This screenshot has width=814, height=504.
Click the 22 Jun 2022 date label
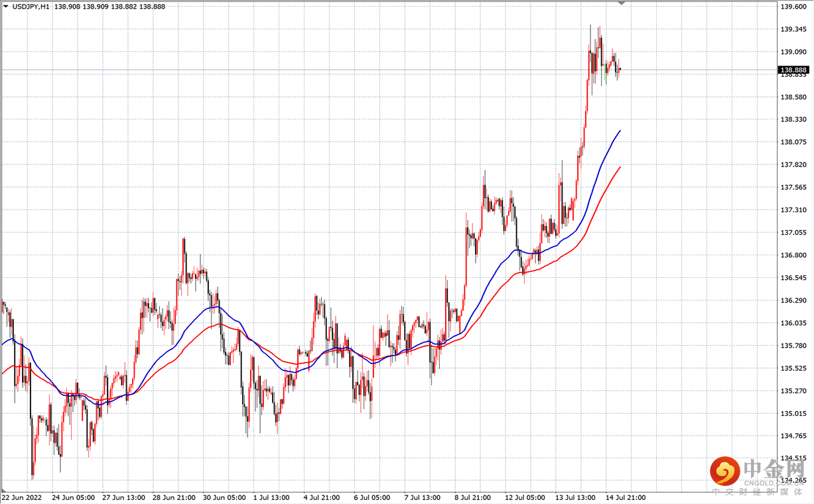(x=21, y=497)
